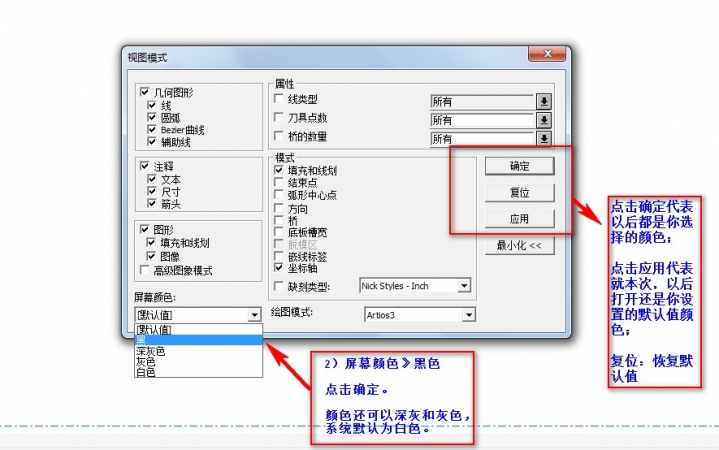Enable the 桥 checkbox
Screen dimensions: 719x450
pos(278,220)
